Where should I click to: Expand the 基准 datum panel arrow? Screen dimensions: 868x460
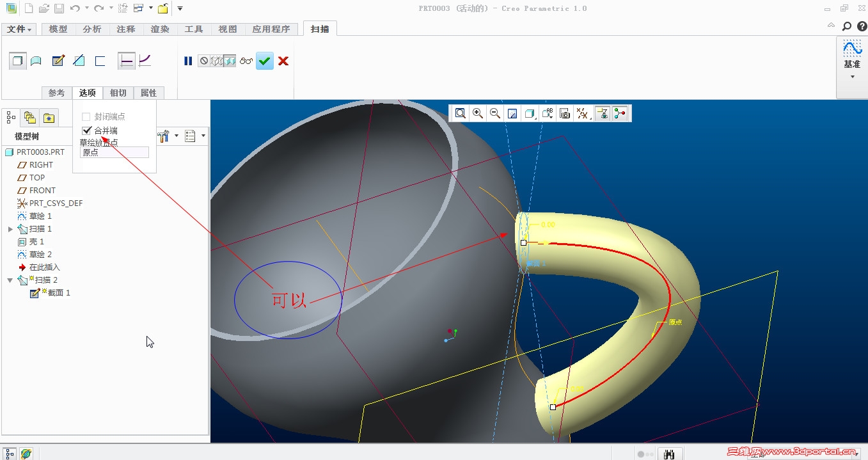pyautogui.click(x=852, y=77)
